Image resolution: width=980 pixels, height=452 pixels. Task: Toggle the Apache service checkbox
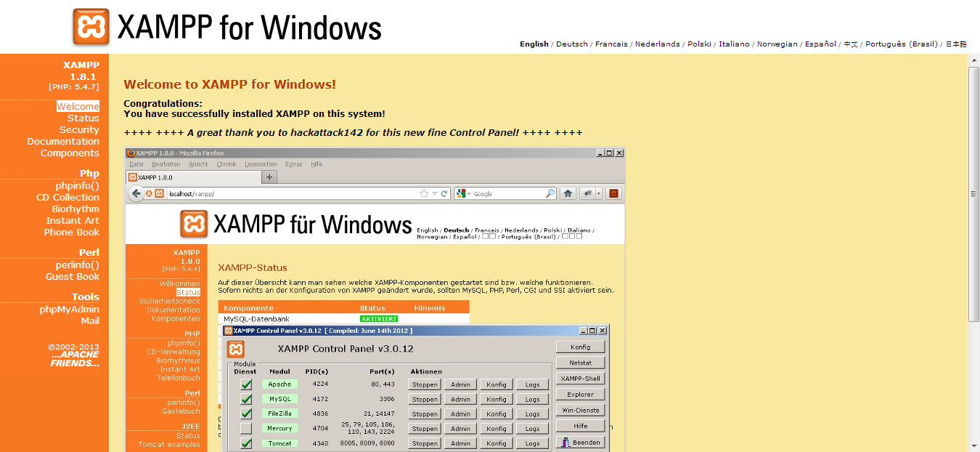click(247, 384)
